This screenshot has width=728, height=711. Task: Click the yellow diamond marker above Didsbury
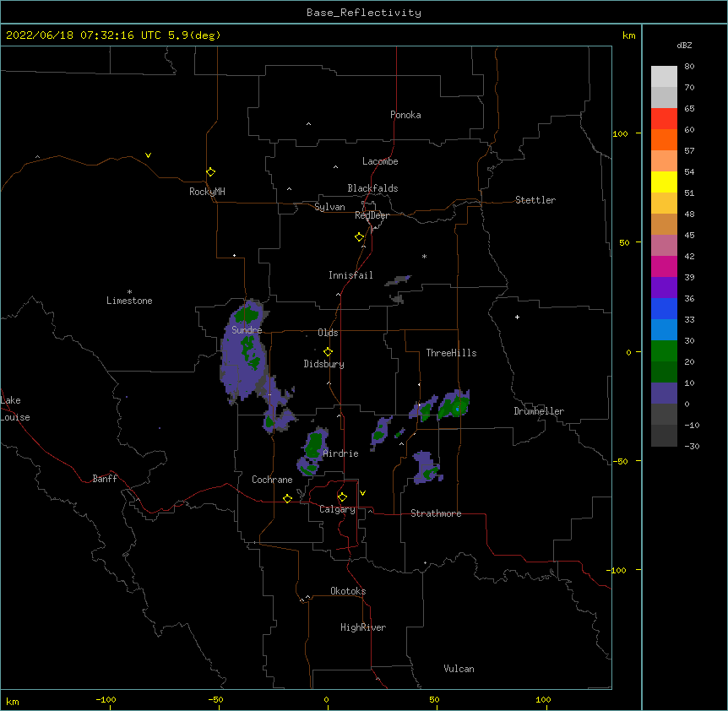point(328,351)
